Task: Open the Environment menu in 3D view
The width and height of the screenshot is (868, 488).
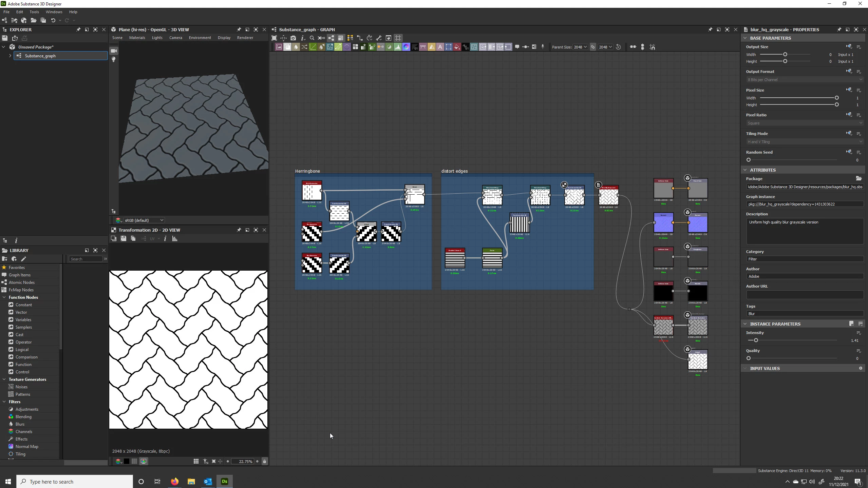Action: [x=200, y=38]
